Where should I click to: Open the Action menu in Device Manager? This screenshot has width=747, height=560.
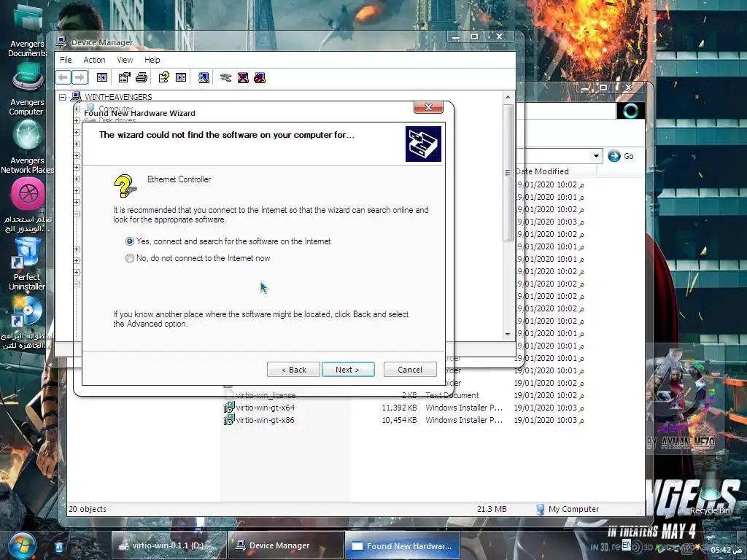(94, 60)
